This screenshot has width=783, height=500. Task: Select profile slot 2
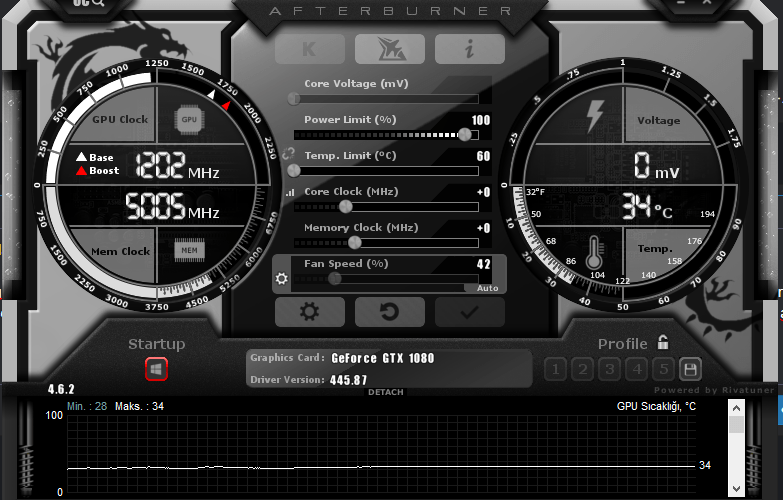(x=582, y=370)
